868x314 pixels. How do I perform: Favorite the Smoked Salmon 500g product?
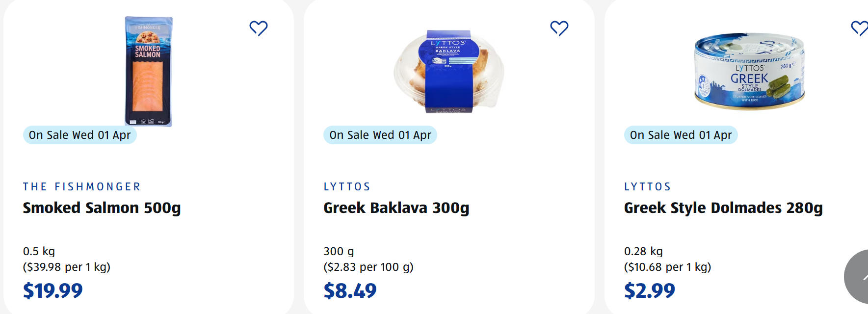[x=259, y=28]
